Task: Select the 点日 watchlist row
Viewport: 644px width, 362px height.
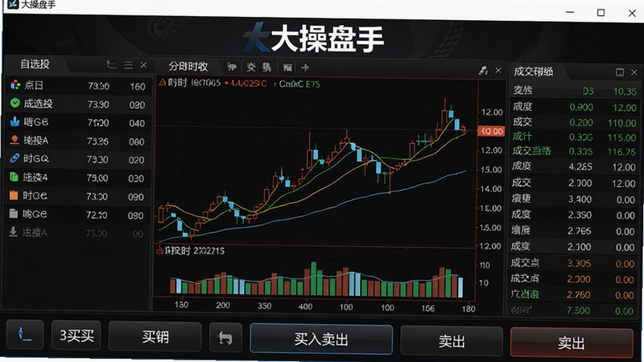Action: pyautogui.click(x=78, y=86)
